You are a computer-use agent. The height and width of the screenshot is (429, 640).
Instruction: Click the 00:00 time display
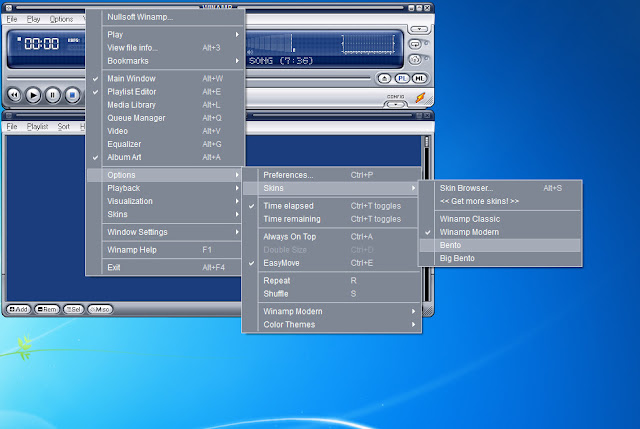point(41,44)
